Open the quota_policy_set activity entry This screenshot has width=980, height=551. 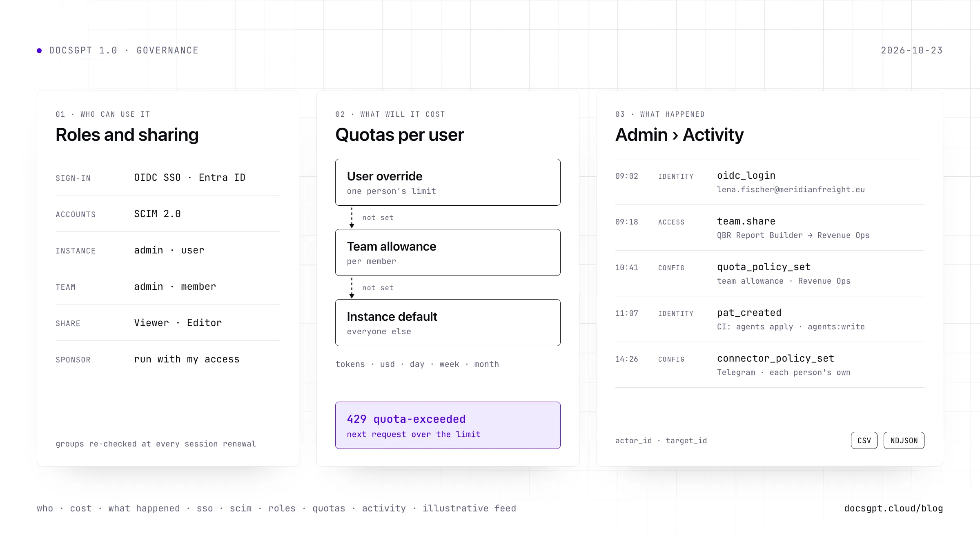770,273
